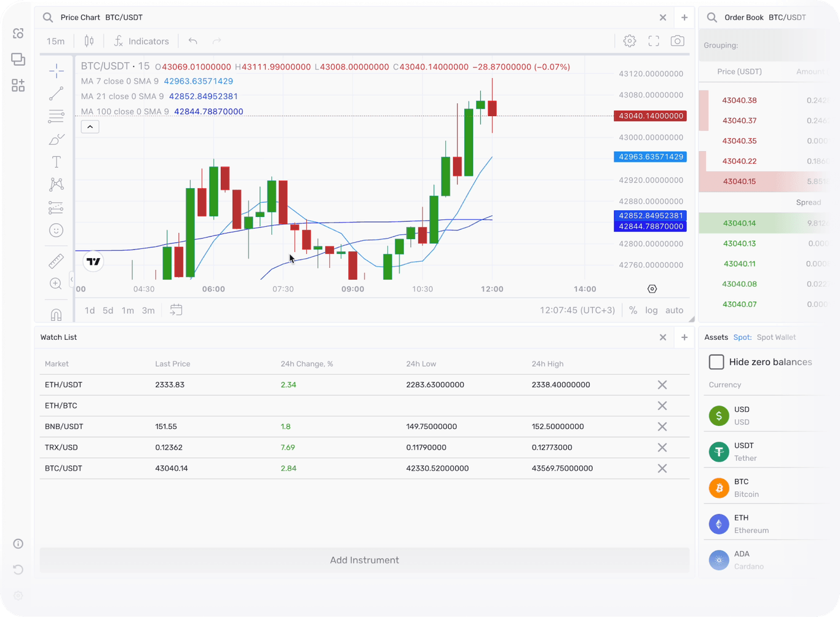Viewport: 840px width, 617px height.
Task: Select the ETH Ethereum asset row
Action: point(766,524)
